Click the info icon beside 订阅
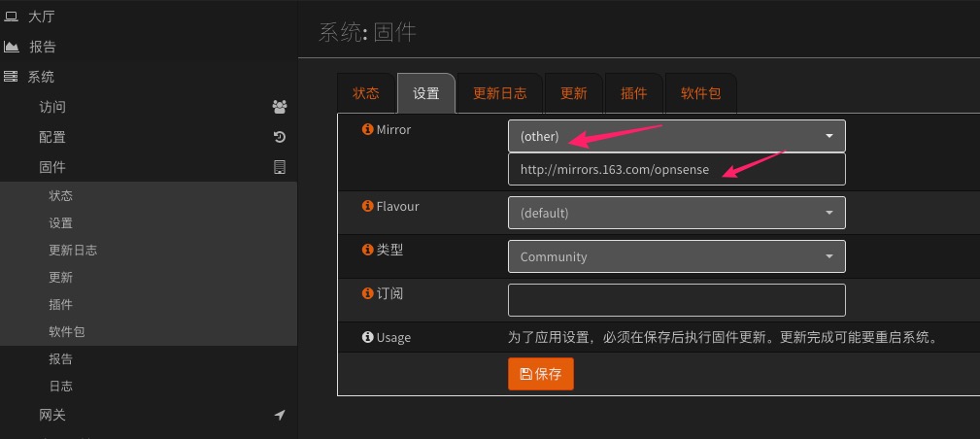980x439 pixels. (367, 293)
